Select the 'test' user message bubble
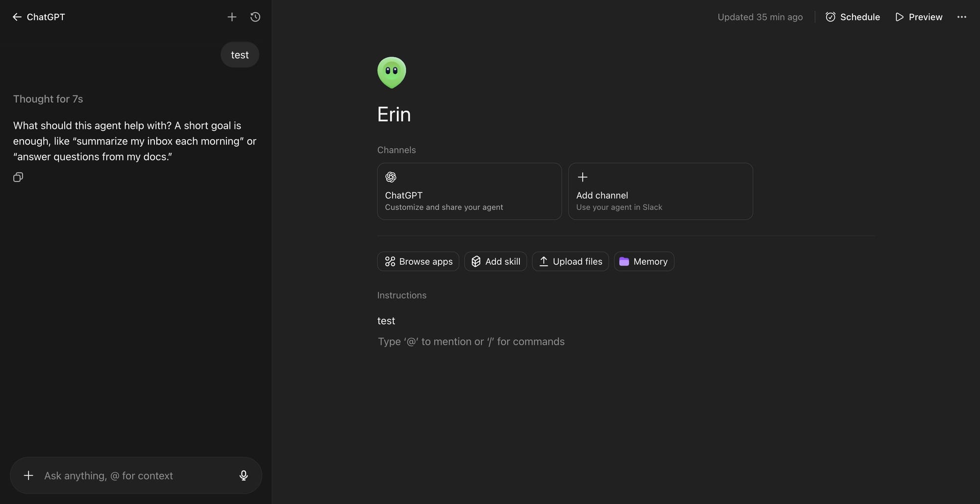Screen dimensions: 980x504 coord(240,55)
